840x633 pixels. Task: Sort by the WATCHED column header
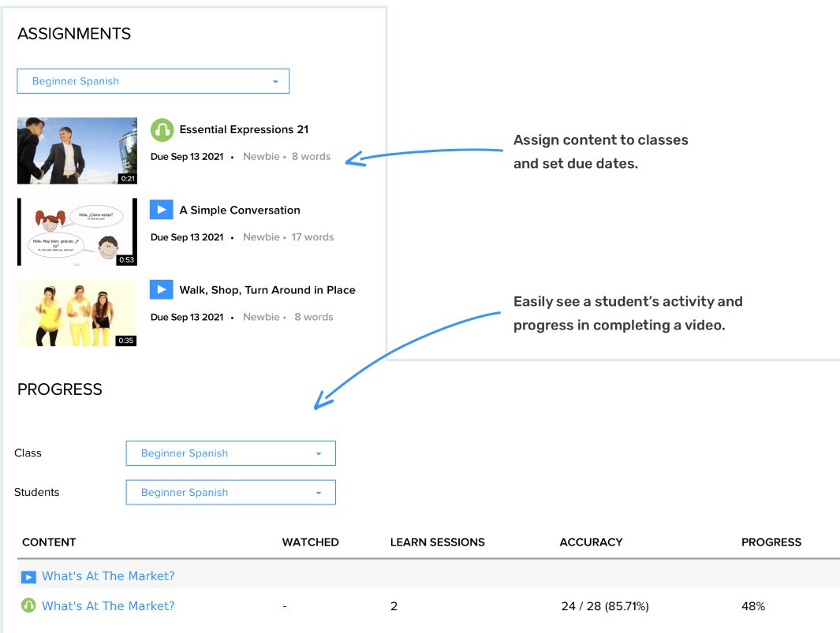point(310,542)
